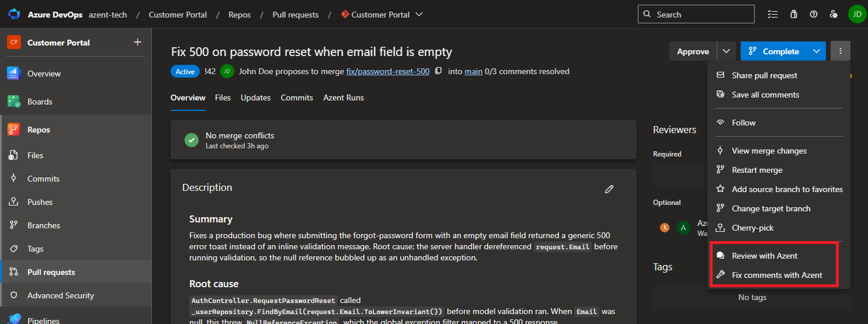The height and width of the screenshot is (324, 868).
Task: Click the Reviewers heading
Action: tap(675, 130)
